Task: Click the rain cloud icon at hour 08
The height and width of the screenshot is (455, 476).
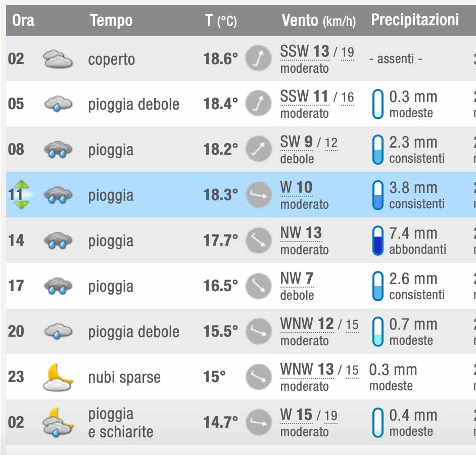Action: [58, 150]
